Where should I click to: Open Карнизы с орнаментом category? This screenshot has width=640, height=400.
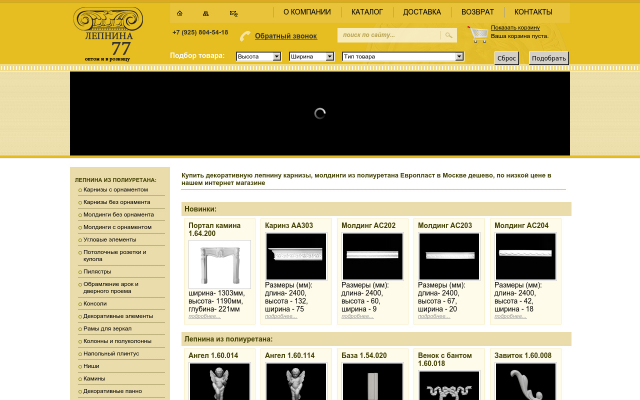116,190
